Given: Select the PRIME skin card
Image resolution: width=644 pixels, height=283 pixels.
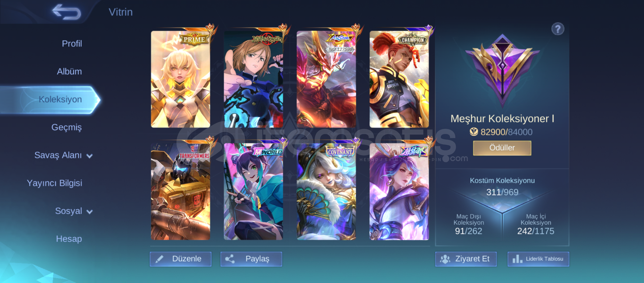Looking at the screenshot, I should pyautogui.click(x=180, y=79).
